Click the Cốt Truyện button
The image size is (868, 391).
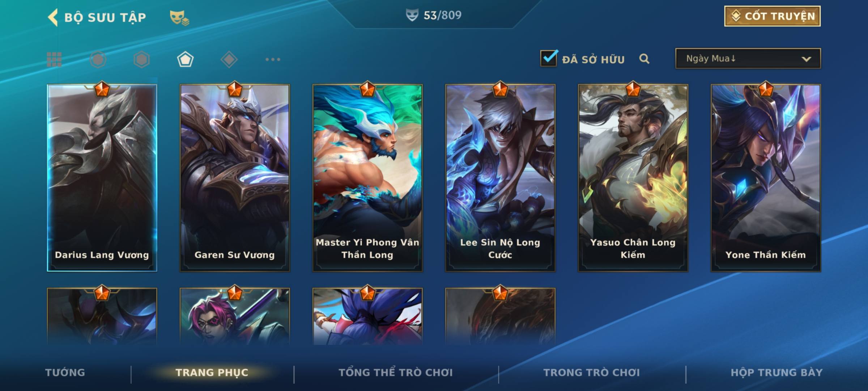(772, 16)
